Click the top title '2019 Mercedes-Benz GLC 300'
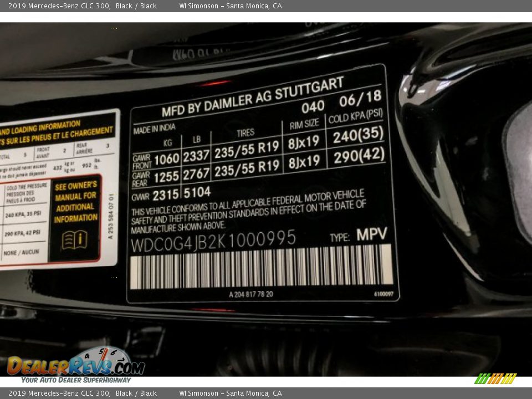 click(x=59, y=6)
